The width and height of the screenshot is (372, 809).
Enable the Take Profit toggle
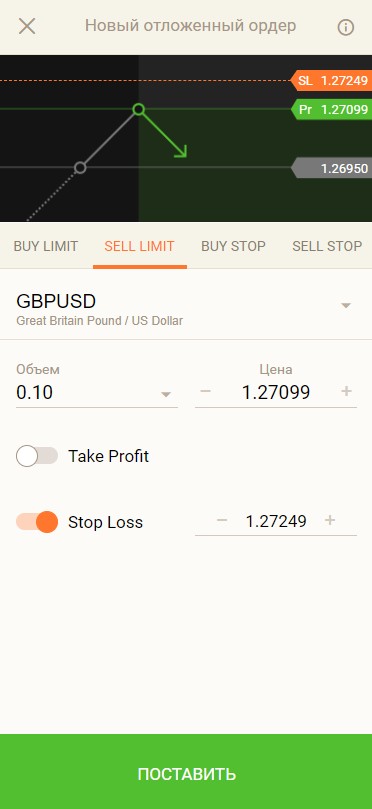[37, 456]
